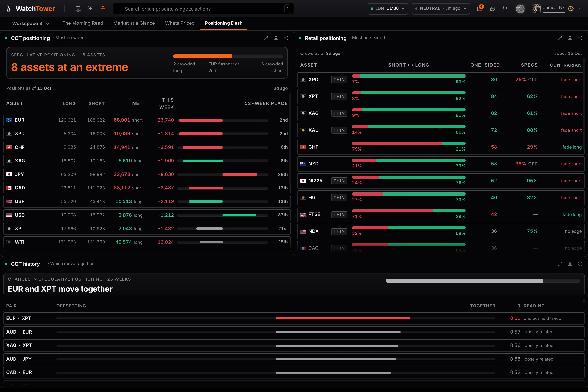Click the WatchTower logo
588x392 pixels.
click(31, 9)
